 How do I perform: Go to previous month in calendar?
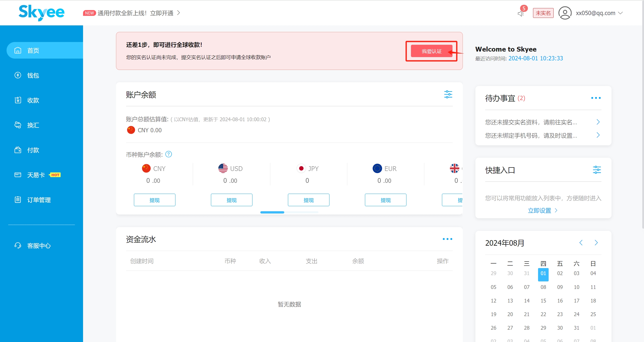(x=581, y=243)
